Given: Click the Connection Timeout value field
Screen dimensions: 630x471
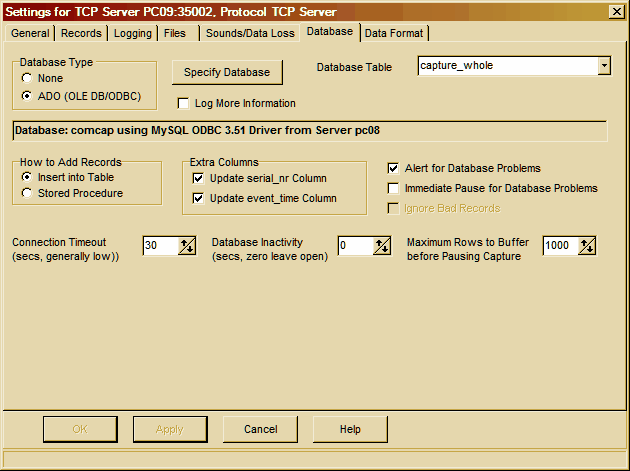Looking at the screenshot, I should coord(159,246).
